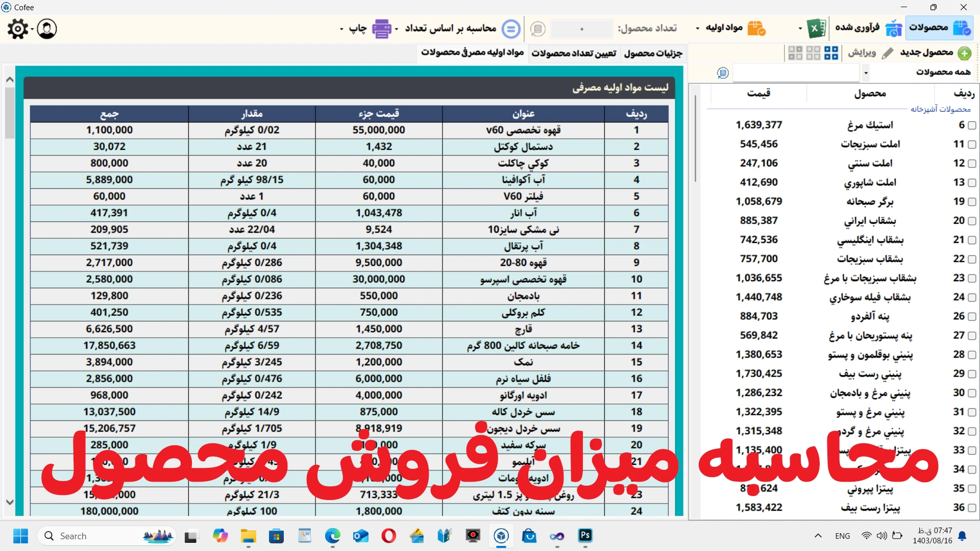Tick checkbox for product 11 املت سبزيجات
Screen dimensions: 980x551
pos(972,144)
